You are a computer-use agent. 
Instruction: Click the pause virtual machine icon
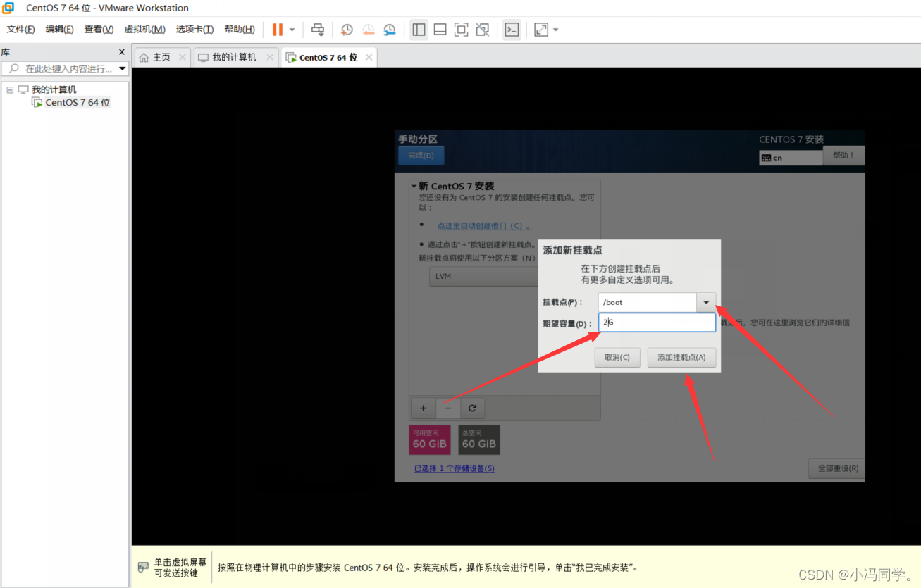[278, 30]
